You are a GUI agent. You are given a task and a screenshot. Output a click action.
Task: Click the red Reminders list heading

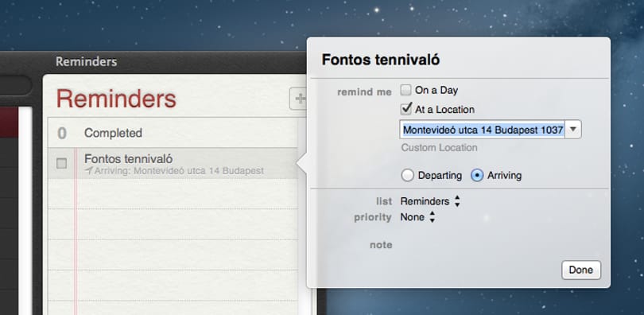click(116, 99)
